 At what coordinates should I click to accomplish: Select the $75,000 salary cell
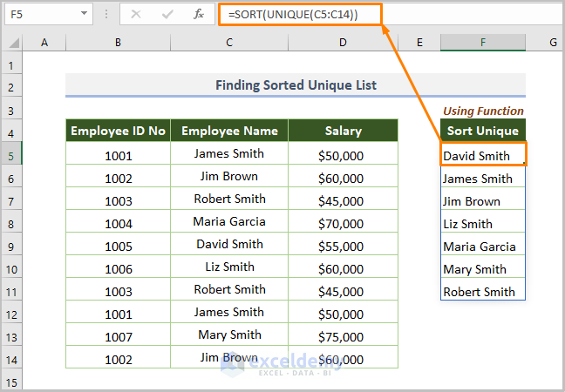343,336
